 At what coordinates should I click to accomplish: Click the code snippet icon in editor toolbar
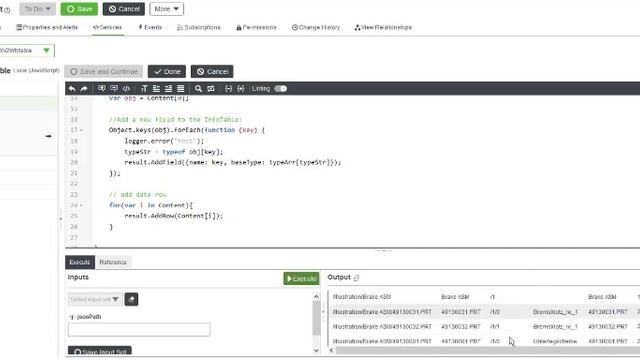127,89
